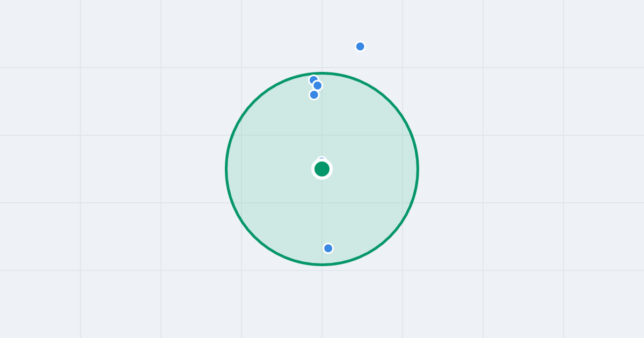Screen dimensions: 644x338
Task: Click the green circle border at its topmost point
Action: click(322, 73)
